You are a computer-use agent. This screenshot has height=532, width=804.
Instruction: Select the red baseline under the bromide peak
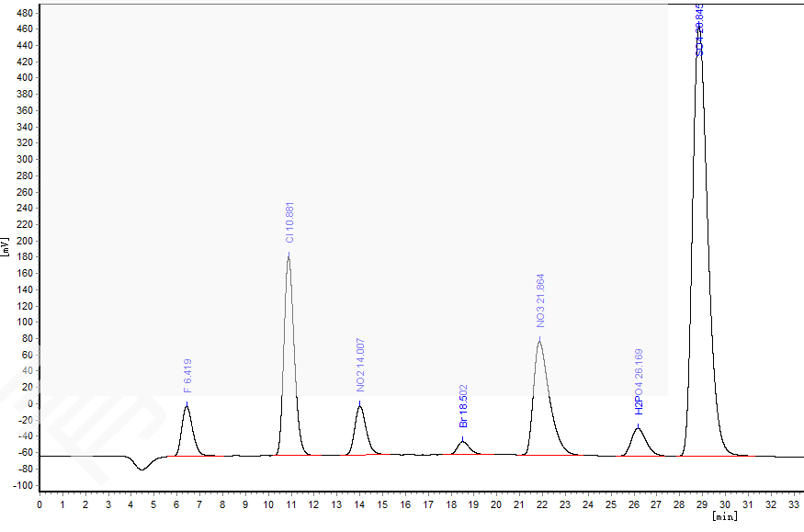tap(464, 454)
